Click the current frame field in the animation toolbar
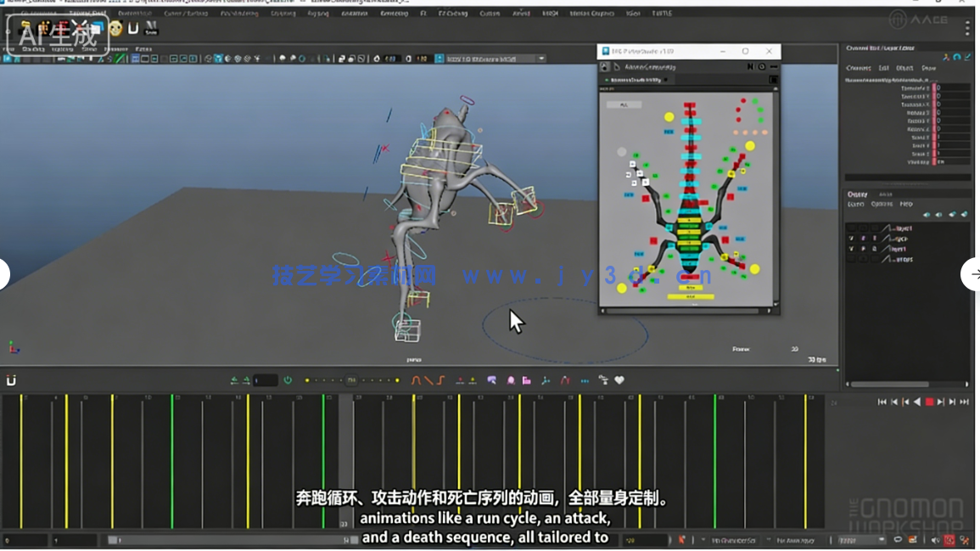Screen dimensions: 980x551 click(265, 380)
